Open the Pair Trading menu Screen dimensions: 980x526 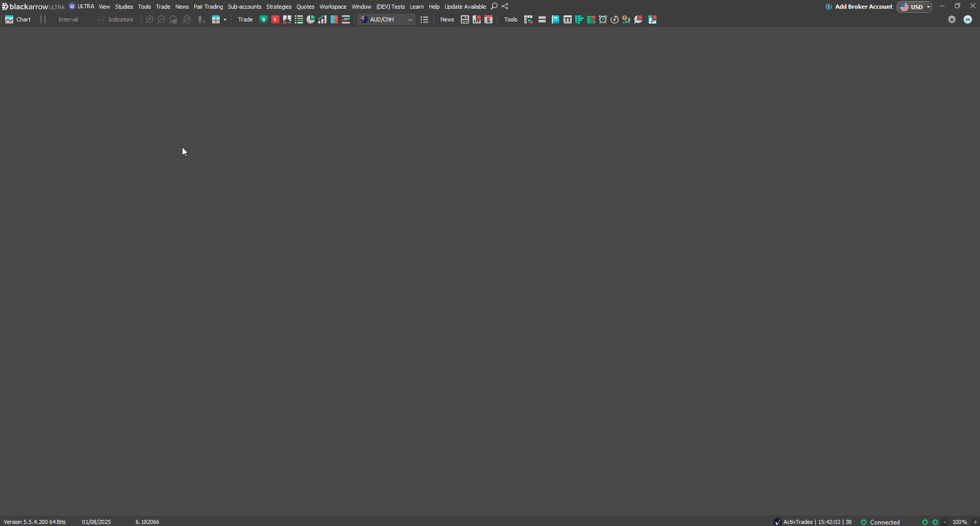(208, 7)
